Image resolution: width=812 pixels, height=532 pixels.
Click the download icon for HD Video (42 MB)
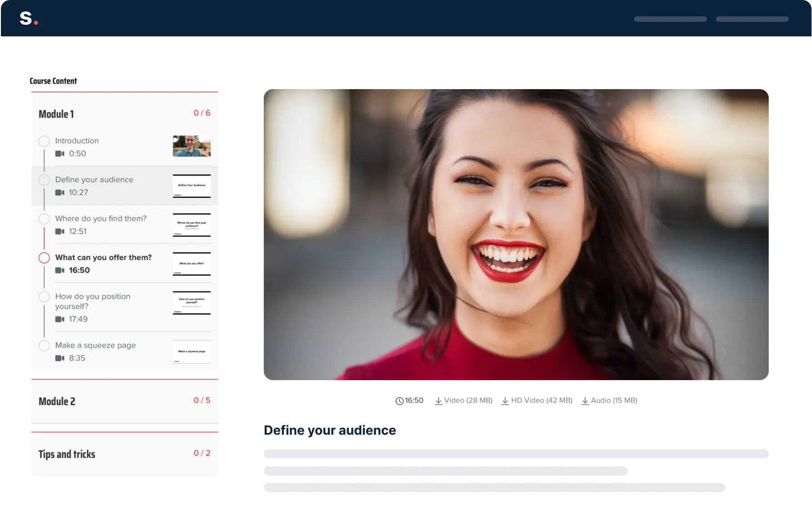pyautogui.click(x=505, y=401)
